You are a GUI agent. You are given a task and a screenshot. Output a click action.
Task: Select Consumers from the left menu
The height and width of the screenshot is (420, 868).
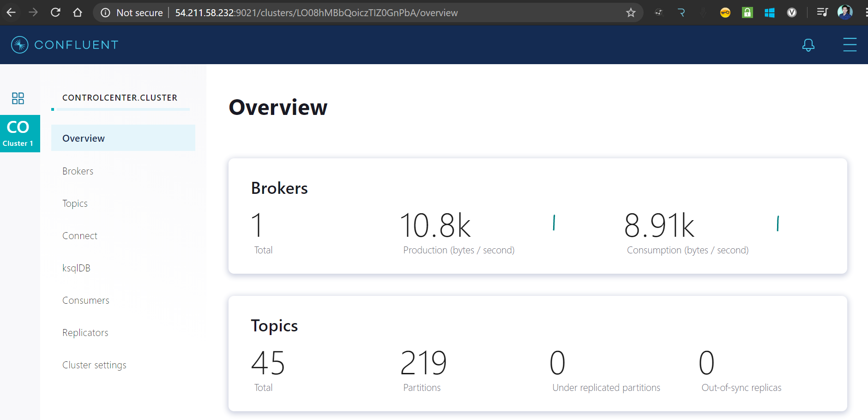(x=86, y=300)
